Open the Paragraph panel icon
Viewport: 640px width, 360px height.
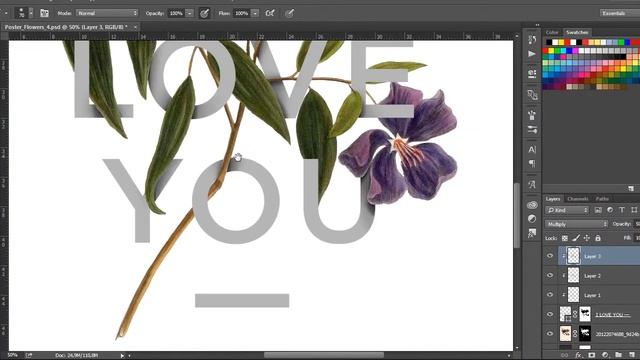click(532, 164)
